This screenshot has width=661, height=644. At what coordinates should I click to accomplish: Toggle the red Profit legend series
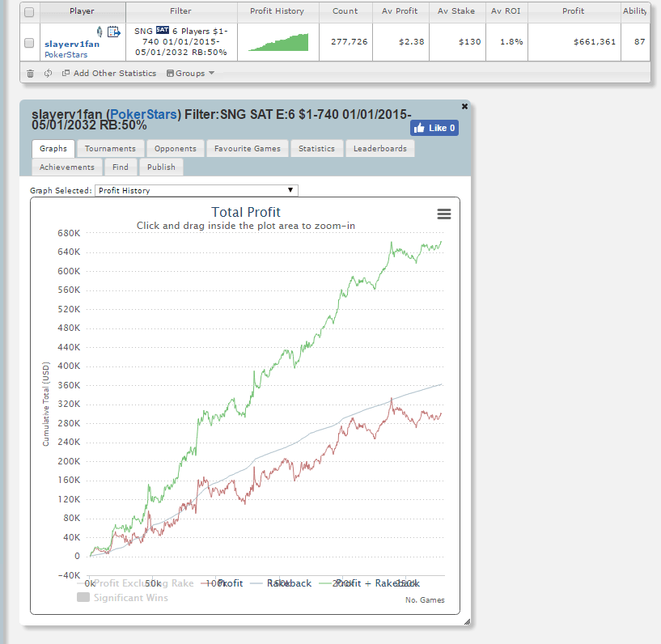coord(222,583)
